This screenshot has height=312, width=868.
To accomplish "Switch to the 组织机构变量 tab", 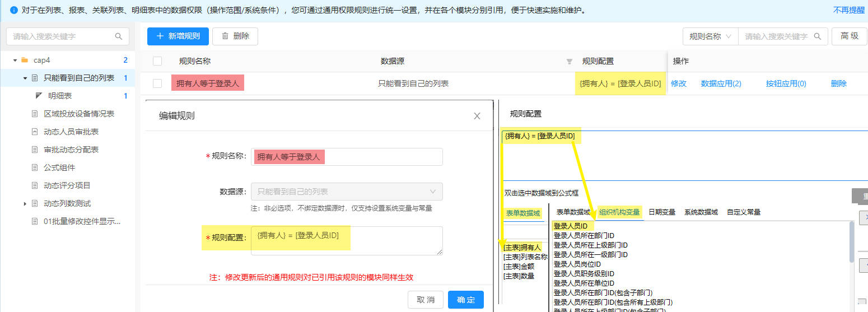I will (x=619, y=212).
